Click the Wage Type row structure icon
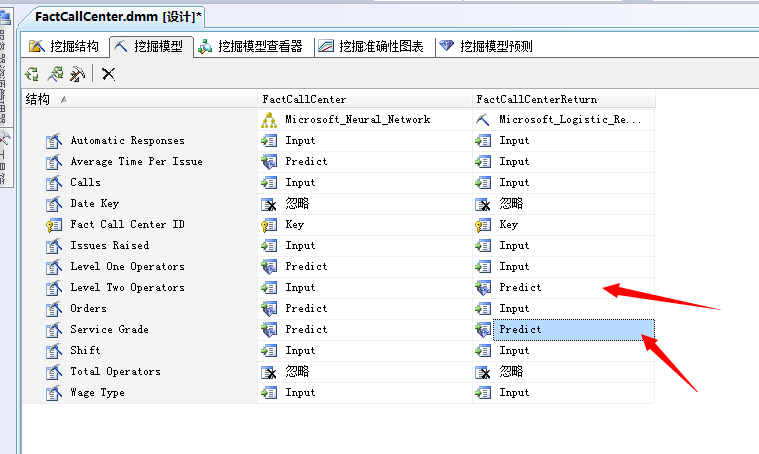Image resolution: width=759 pixels, height=454 pixels. [x=54, y=393]
